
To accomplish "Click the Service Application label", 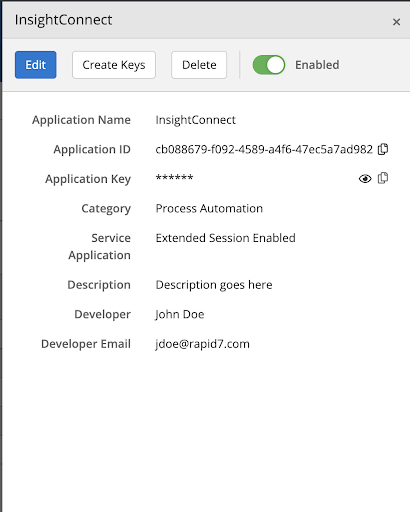I will point(99,247).
